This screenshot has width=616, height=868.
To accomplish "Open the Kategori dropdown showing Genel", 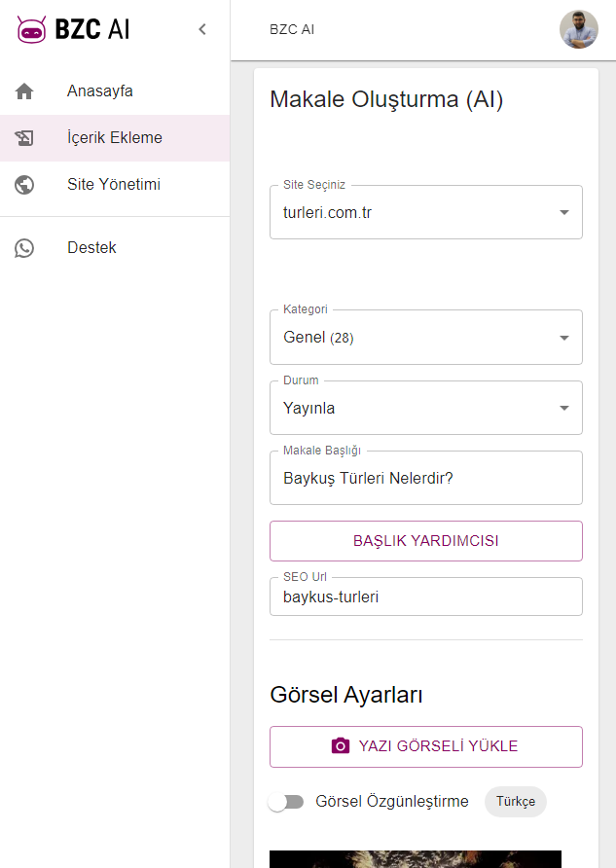I will (425, 337).
